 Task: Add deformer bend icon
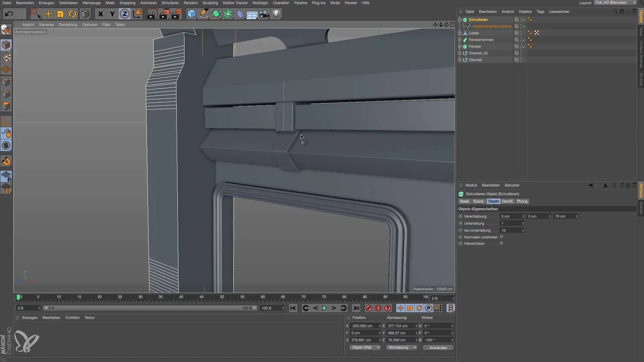240,14
